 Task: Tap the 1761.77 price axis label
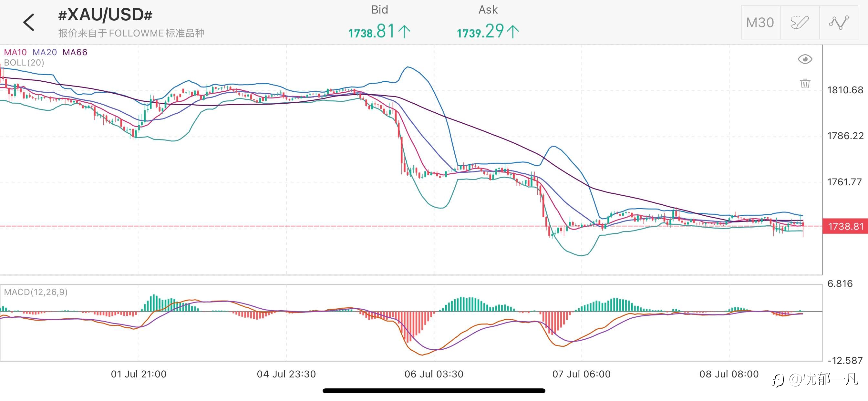[x=844, y=182]
